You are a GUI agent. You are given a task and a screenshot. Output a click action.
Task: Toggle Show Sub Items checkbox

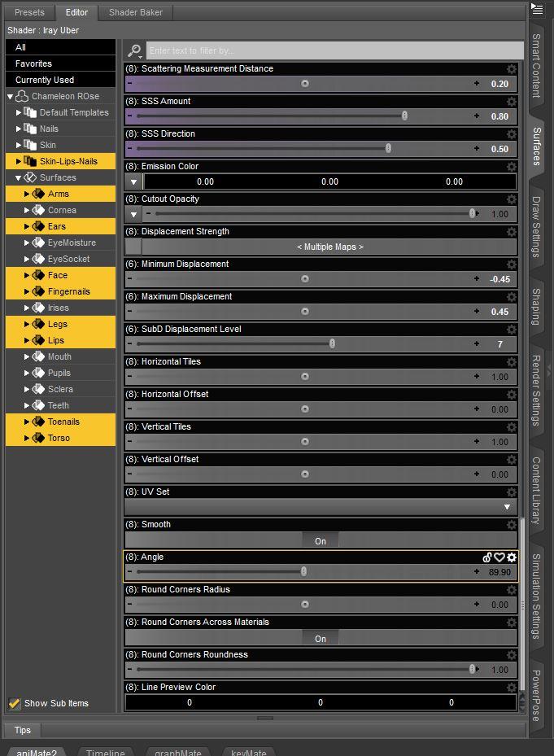(x=15, y=703)
